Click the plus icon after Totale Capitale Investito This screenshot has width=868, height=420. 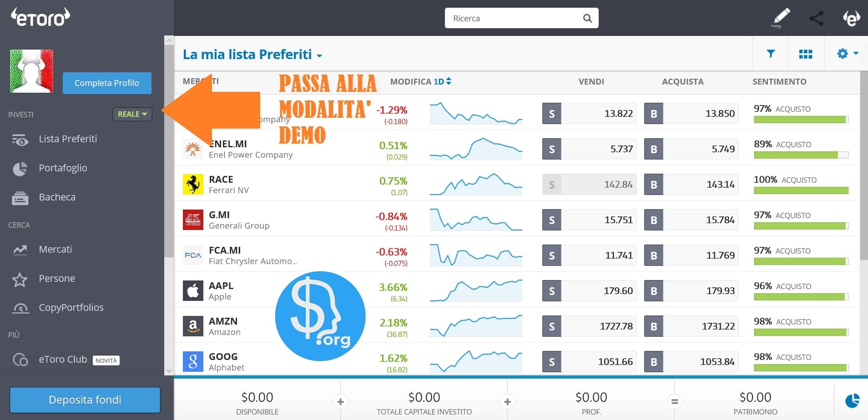pyautogui.click(x=507, y=401)
